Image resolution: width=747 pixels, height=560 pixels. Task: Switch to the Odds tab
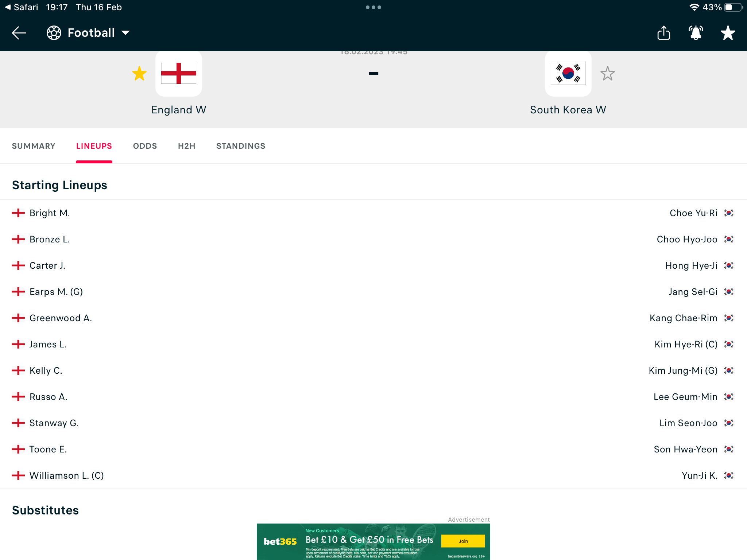145,146
